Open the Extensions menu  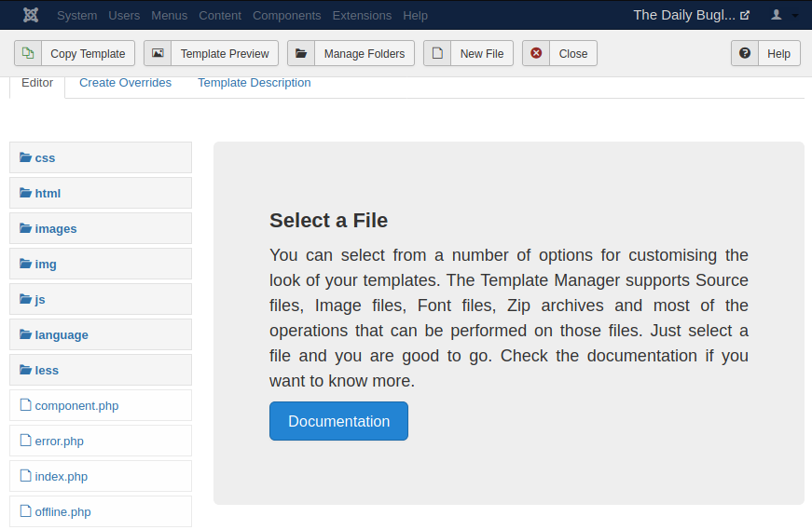pyautogui.click(x=362, y=16)
